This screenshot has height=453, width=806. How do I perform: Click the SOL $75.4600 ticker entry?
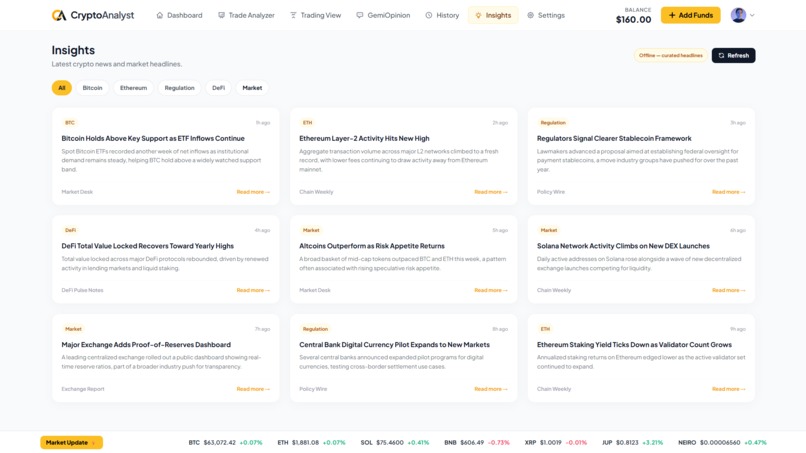[395, 443]
